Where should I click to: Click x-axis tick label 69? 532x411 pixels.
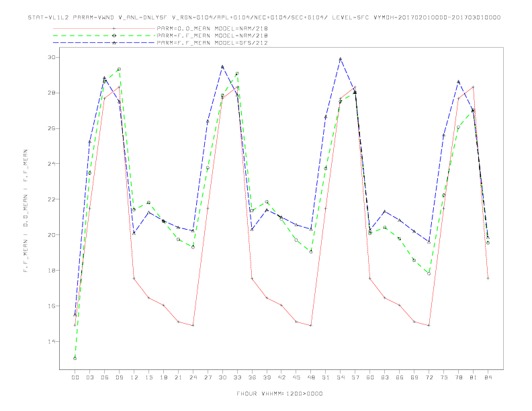[x=414, y=377]
